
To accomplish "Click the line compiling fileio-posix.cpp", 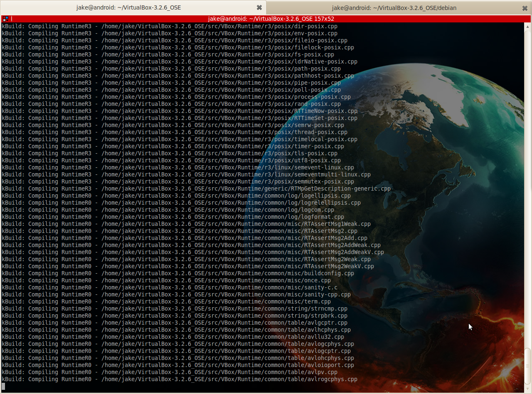I will 175,40.
